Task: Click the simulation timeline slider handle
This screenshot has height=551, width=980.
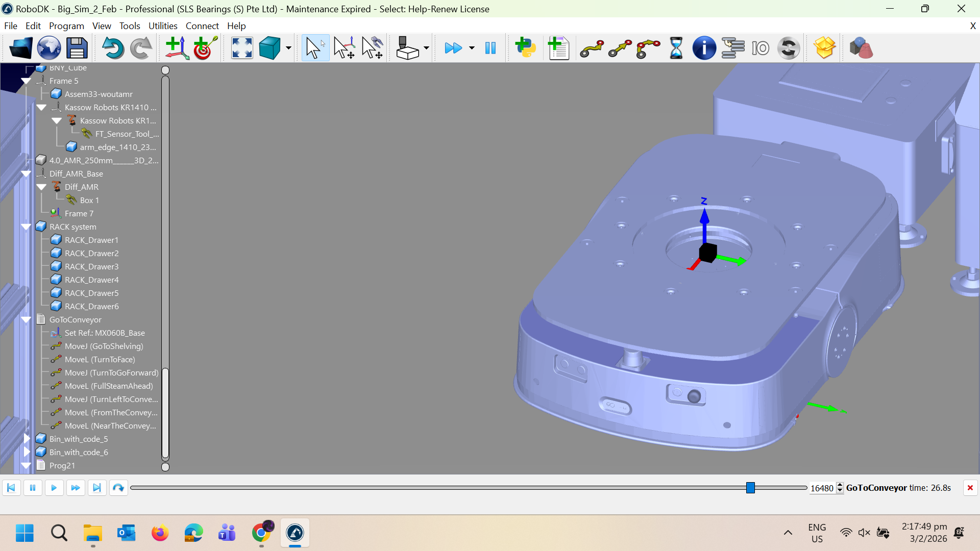Action: 750,488
